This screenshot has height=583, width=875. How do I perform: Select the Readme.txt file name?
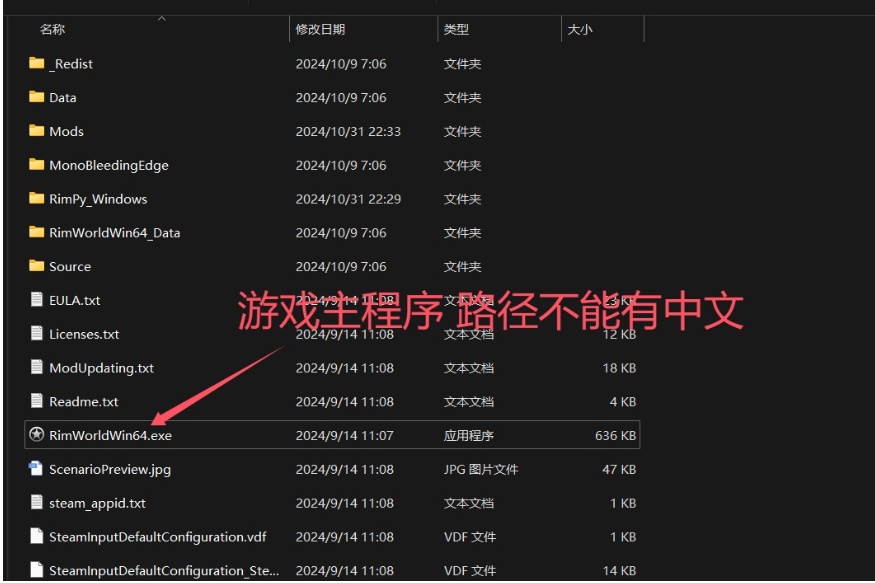click(x=84, y=402)
